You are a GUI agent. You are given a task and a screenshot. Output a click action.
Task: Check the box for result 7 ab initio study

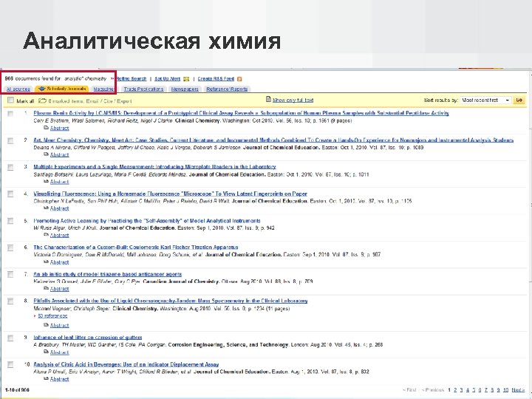pyautogui.click(x=10, y=274)
